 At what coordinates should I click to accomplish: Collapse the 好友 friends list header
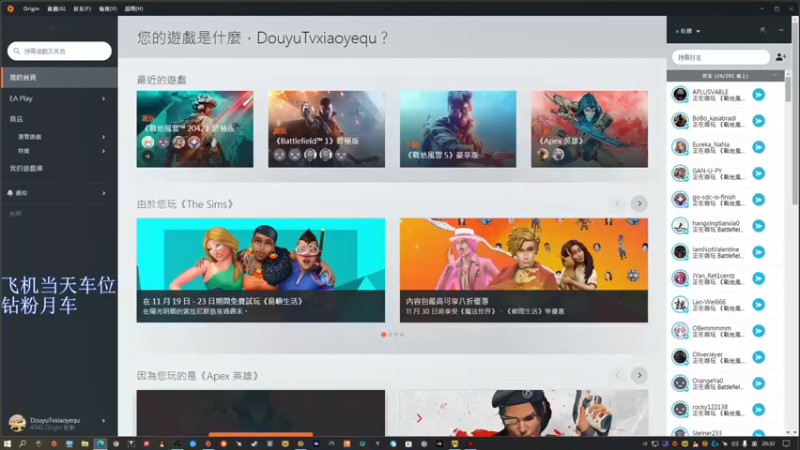click(725, 76)
